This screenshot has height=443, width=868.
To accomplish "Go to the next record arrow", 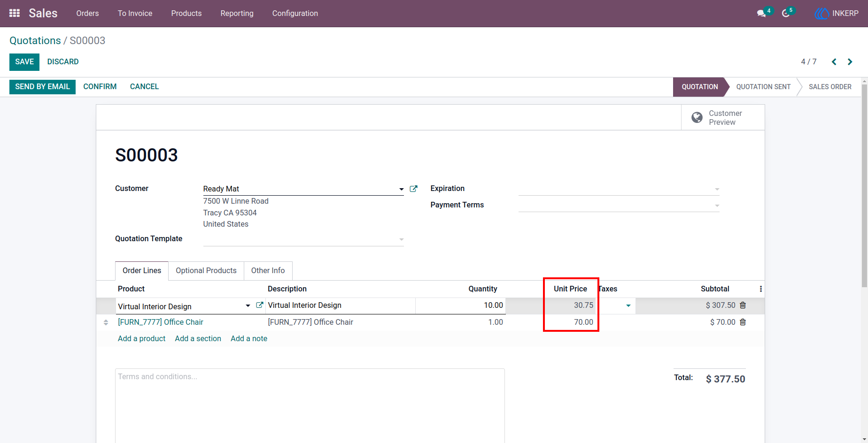I will [850, 62].
